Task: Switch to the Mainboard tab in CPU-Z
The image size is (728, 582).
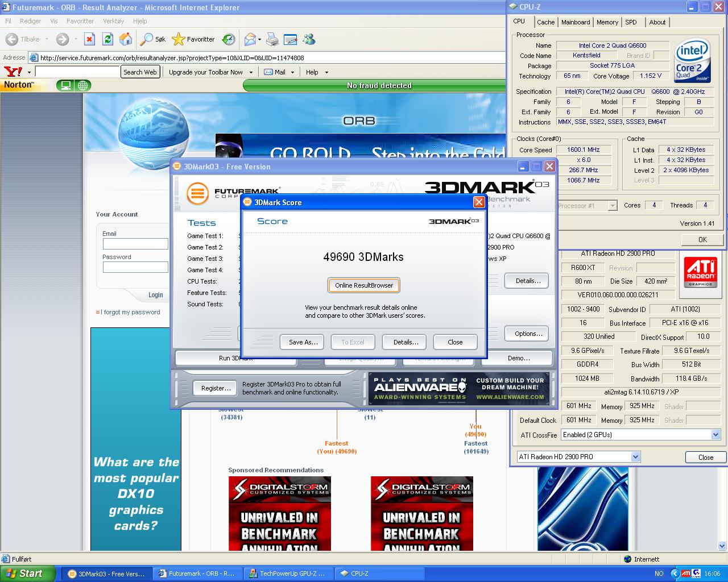Action: (576, 22)
